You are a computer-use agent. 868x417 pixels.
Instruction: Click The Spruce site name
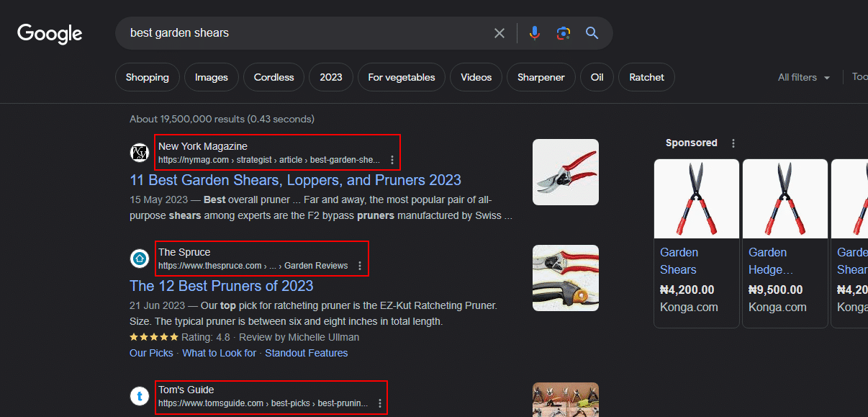point(184,252)
